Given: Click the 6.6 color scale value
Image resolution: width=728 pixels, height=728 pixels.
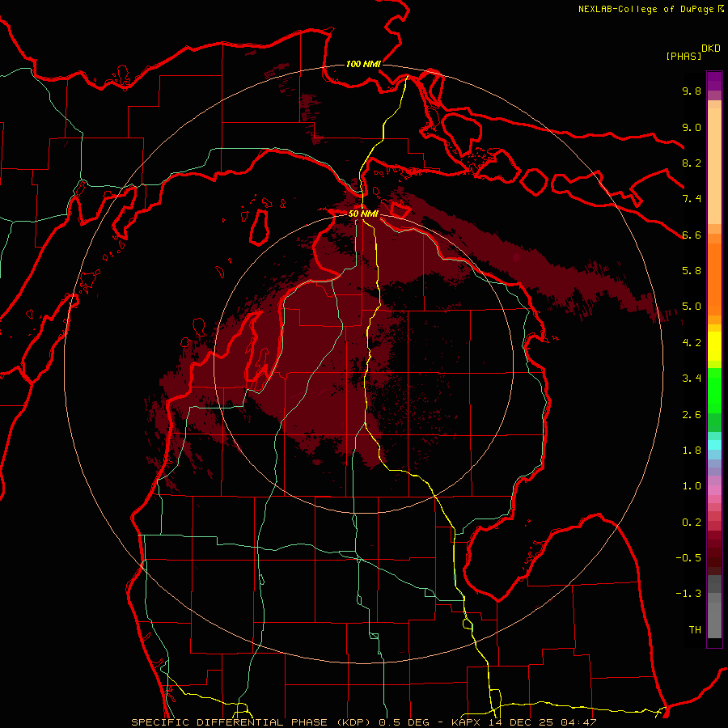Looking at the screenshot, I should click(x=692, y=235).
